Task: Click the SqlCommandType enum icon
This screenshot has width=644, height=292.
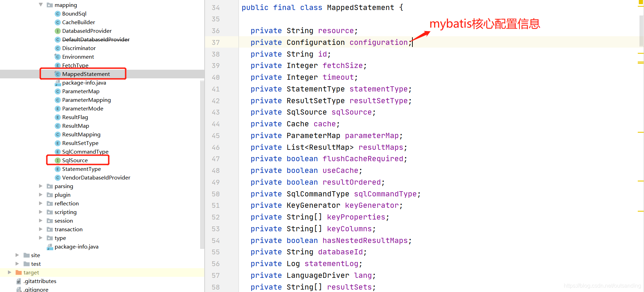Action: point(58,152)
